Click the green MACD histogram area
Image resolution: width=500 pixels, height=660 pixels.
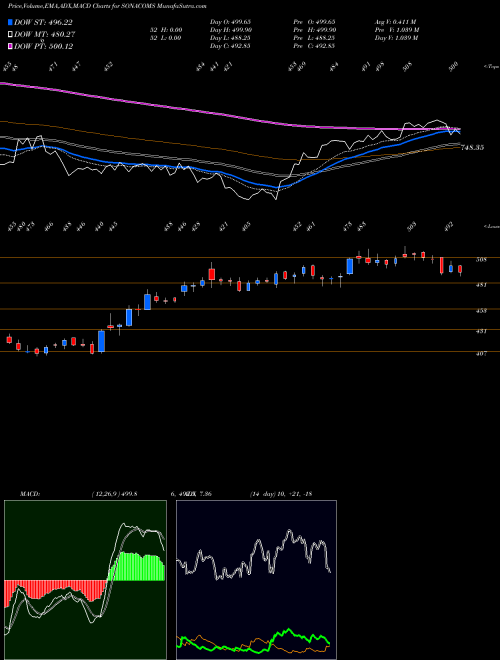click(x=137, y=567)
